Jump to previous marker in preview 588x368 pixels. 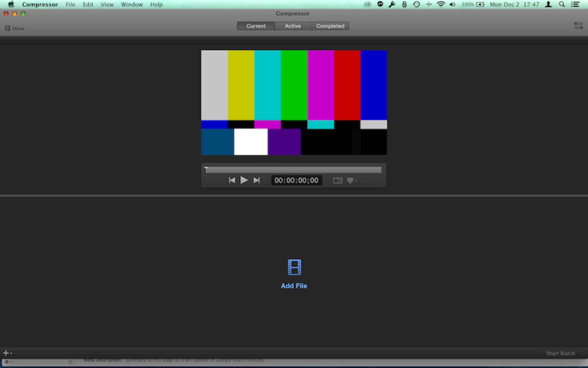pos(232,180)
